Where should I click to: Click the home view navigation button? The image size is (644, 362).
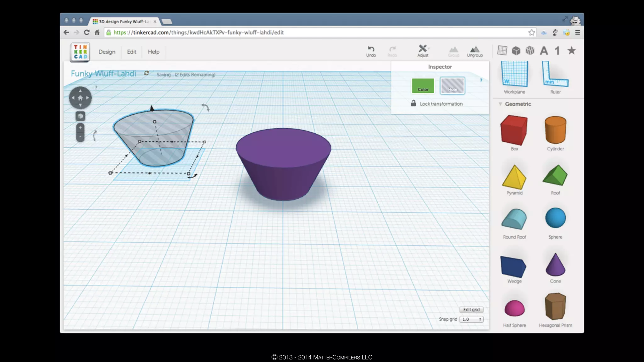point(80,98)
